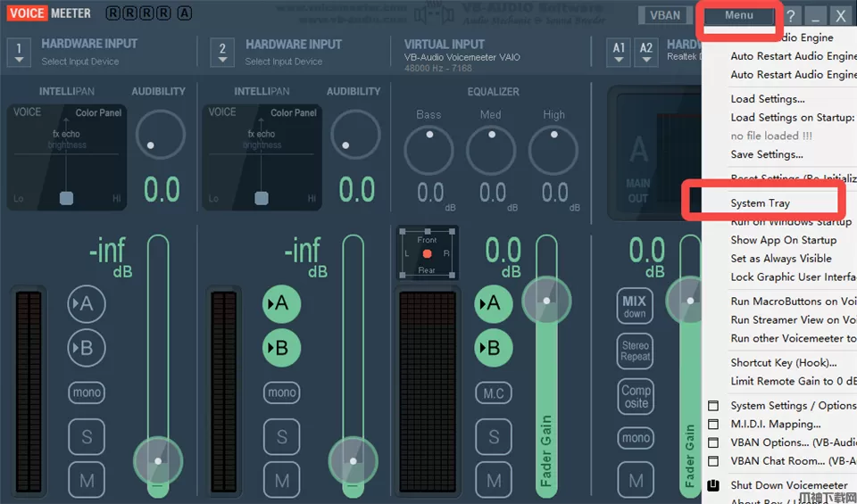Viewport: 857px width, 504px height.
Task: Enable the Stereo Repeat mode button
Action: pos(635,351)
